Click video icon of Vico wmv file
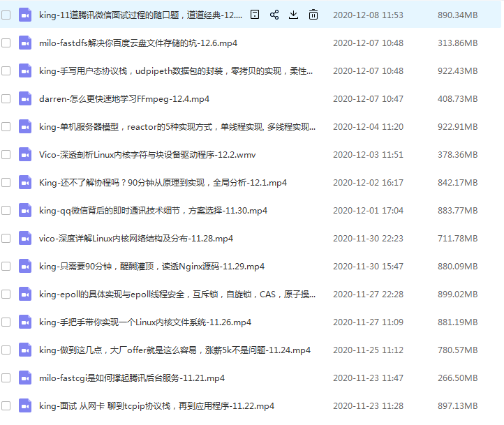Screen dimensions: 504x425 pyautogui.click(x=25, y=154)
